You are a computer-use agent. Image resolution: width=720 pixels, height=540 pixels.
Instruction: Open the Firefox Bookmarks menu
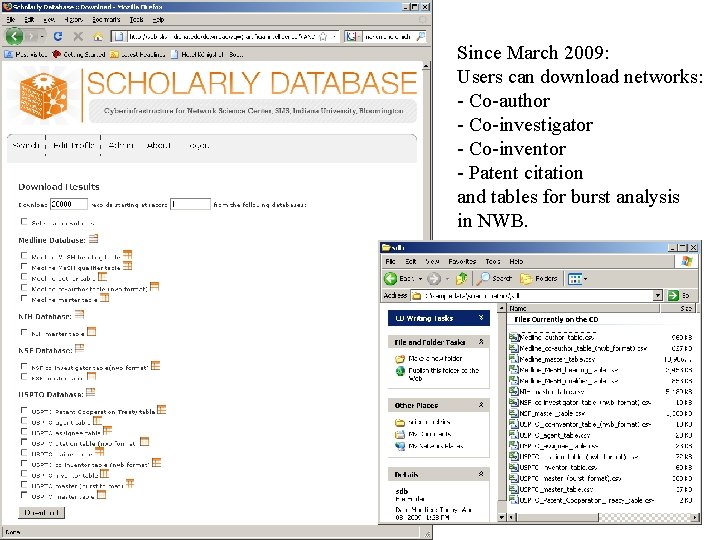pos(106,20)
